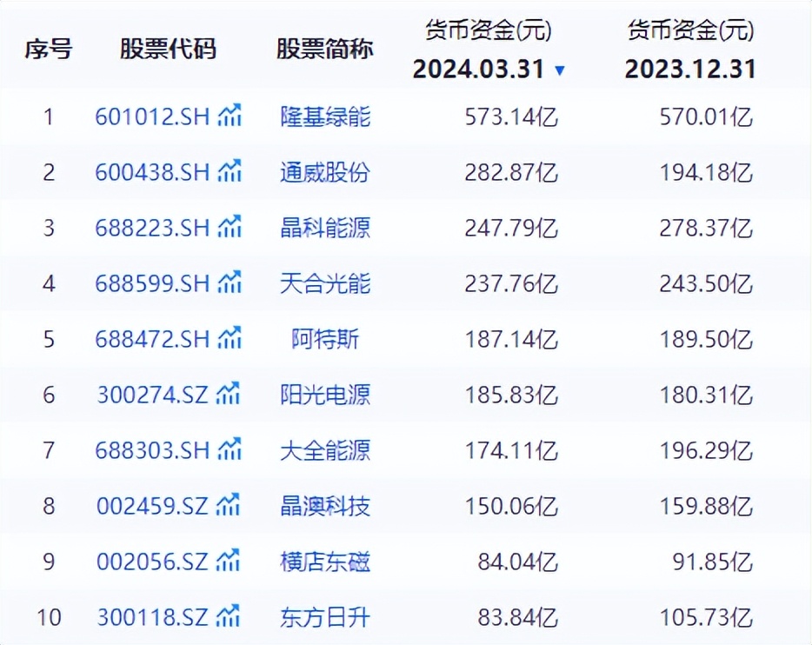
Task: Open 横店东磁 stock name link
Action: [325, 562]
